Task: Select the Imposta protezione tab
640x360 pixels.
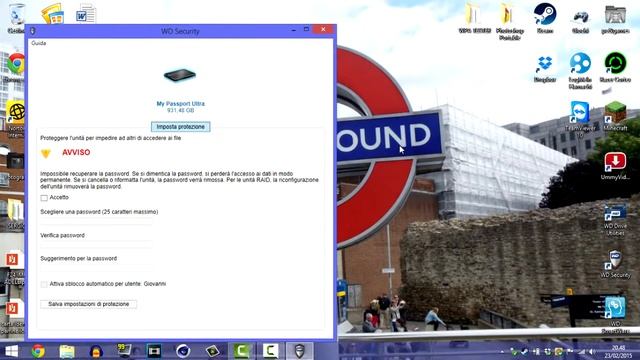Action: point(180,127)
